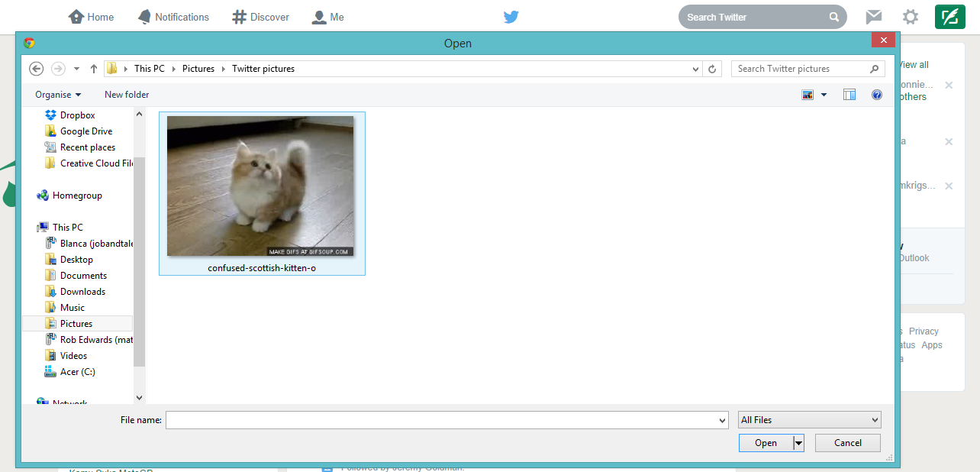Image resolution: width=980 pixels, height=472 pixels.
Task: Create a New folder
Action: [x=127, y=95]
